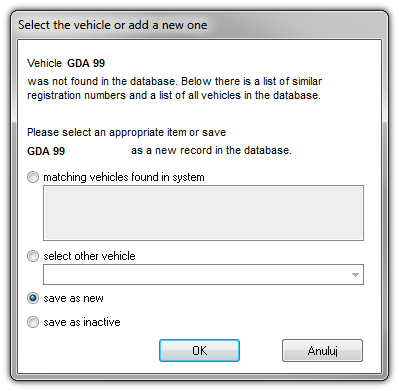The width and height of the screenshot is (399, 391).
Task: Click the 'save as inactive' text label
Action: tap(82, 322)
